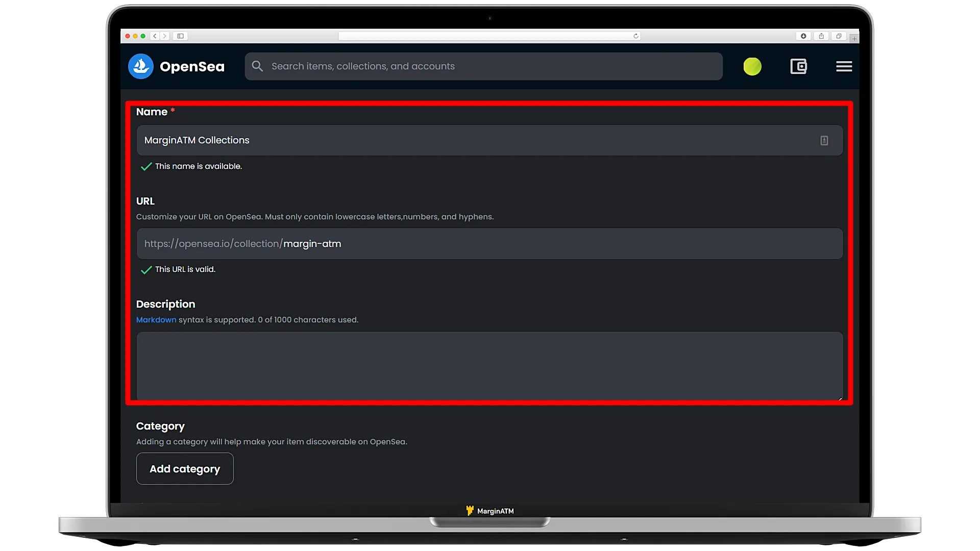The image size is (980, 551).
Task: Click the Name input with MarginATM Collections
Action: pos(489,140)
